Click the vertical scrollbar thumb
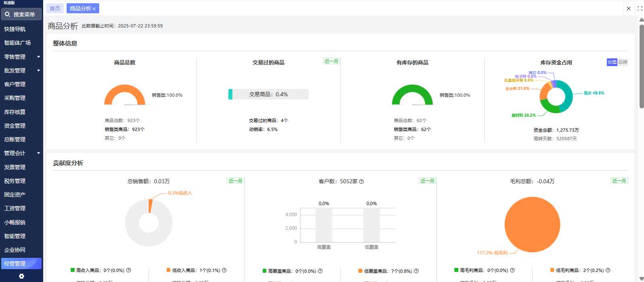This screenshot has height=282, width=644. pos(642,66)
